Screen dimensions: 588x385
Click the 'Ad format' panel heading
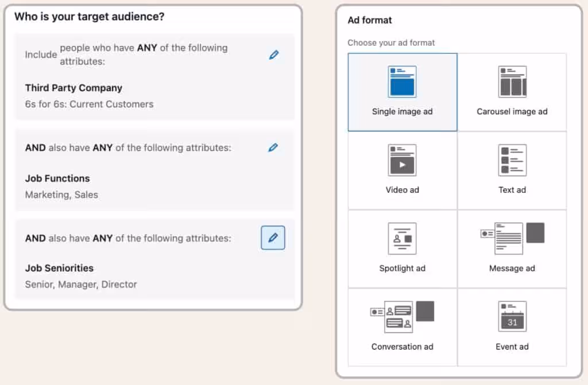click(x=369, y=20)
